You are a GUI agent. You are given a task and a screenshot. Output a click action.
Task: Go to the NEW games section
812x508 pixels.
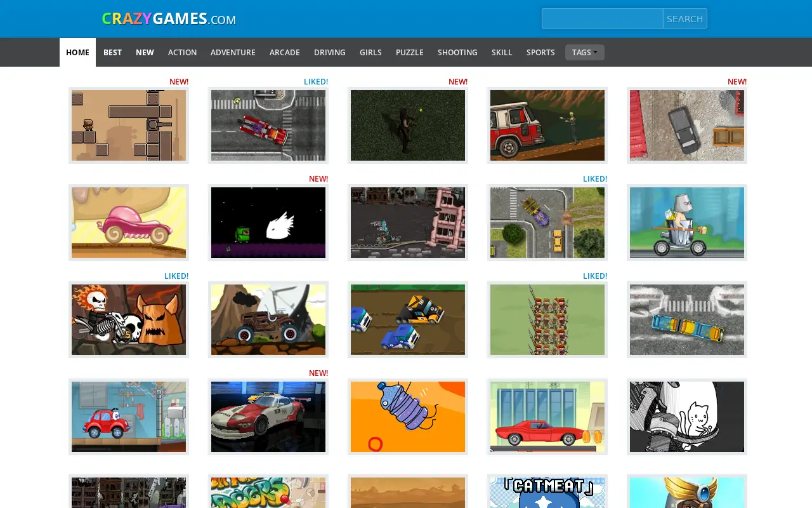tap(145, 52)
